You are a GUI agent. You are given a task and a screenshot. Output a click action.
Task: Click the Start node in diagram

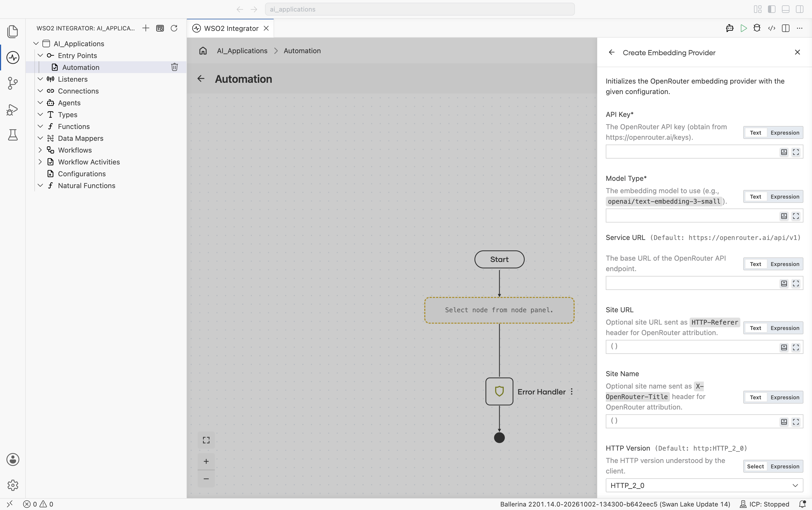tap(499, 259)
